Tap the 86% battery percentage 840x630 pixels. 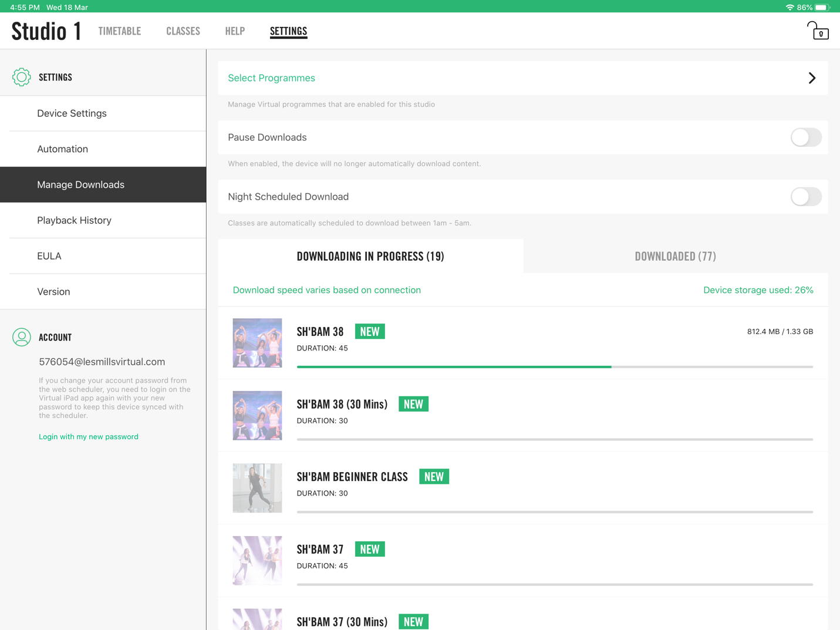tap(805, 7)
